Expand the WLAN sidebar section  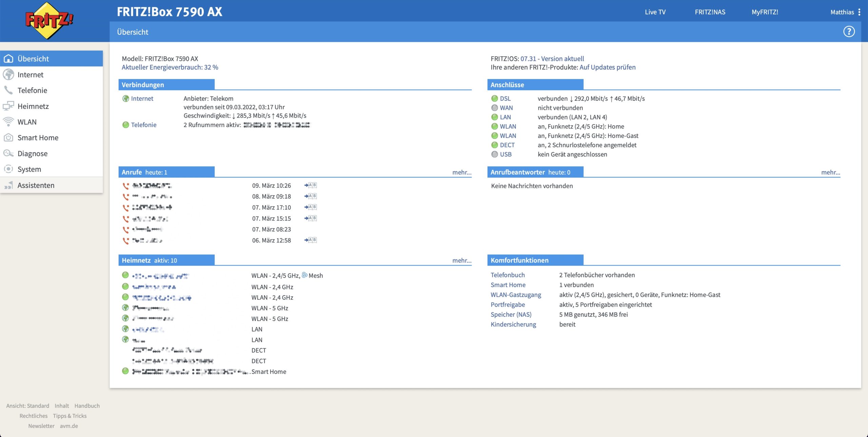coord(27,122)
